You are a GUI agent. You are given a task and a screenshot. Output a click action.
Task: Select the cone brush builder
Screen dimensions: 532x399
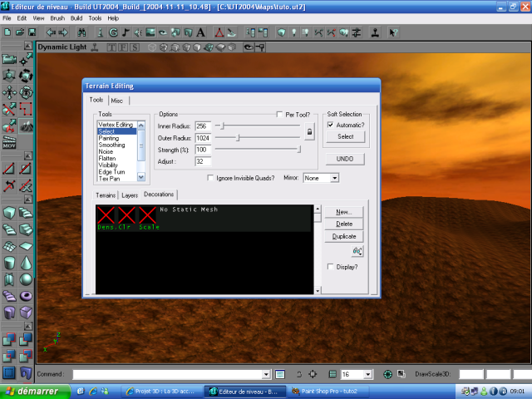[x=27, y=262]
